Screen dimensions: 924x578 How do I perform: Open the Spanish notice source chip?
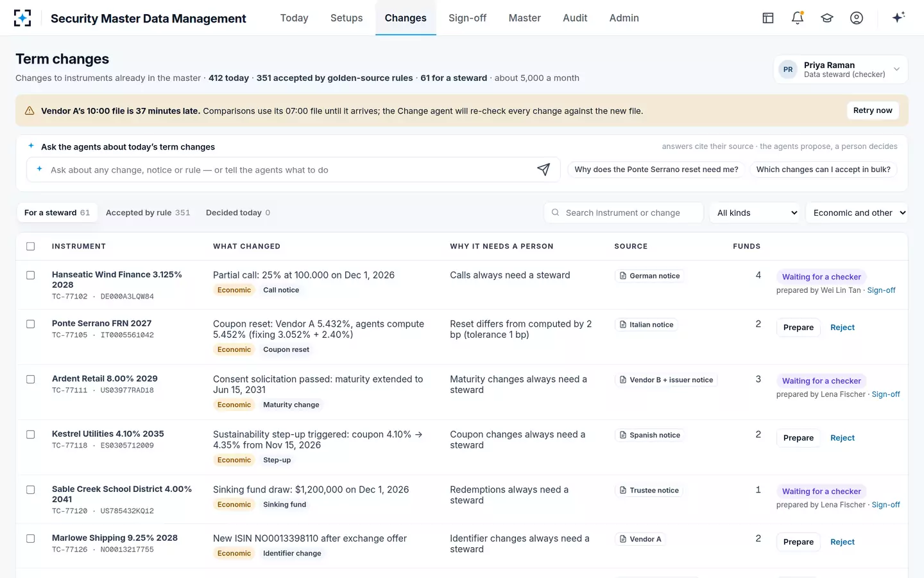(x=649, y=435)
